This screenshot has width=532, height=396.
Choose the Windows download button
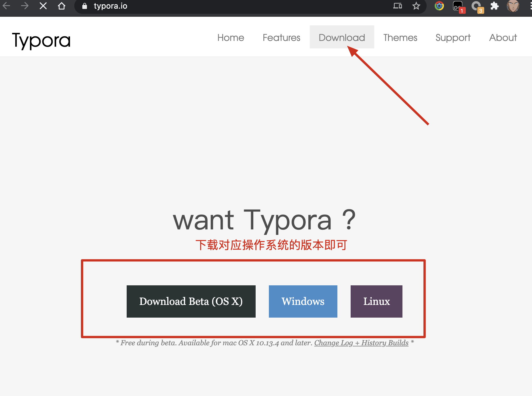click(x=303, y=301)
